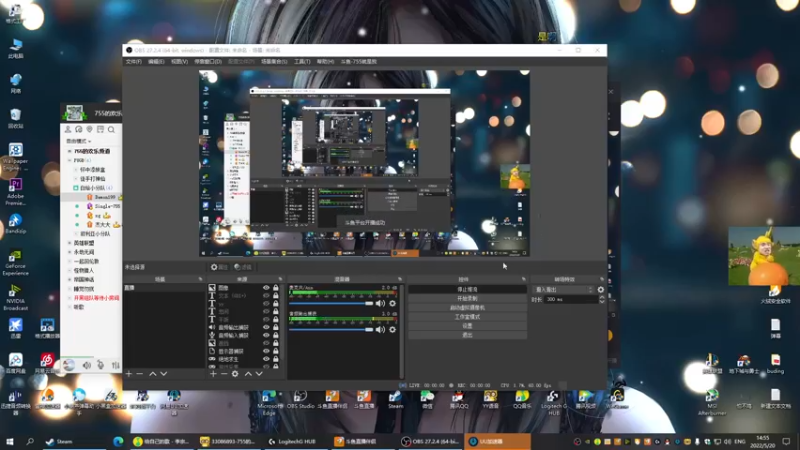Open transition properties gear icon
Screen dimensions: 800x450
601,290
